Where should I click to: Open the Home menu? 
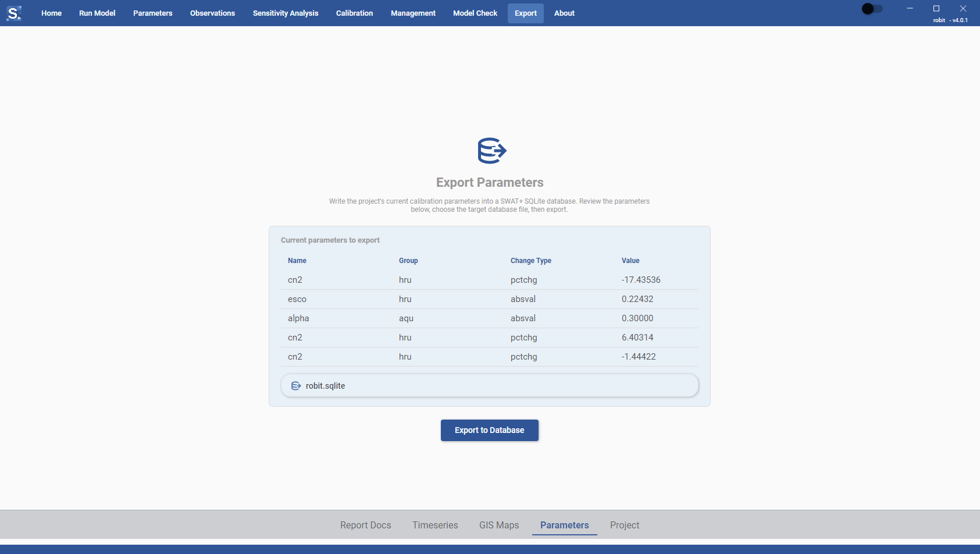pos(51,13)
